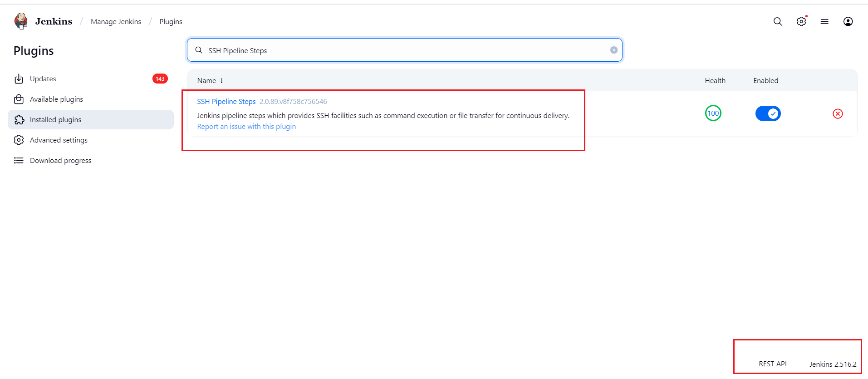Open the SSH Pipeline Steps plugin link
Viewport: 868px width, 379px height.
click(226, 102)
